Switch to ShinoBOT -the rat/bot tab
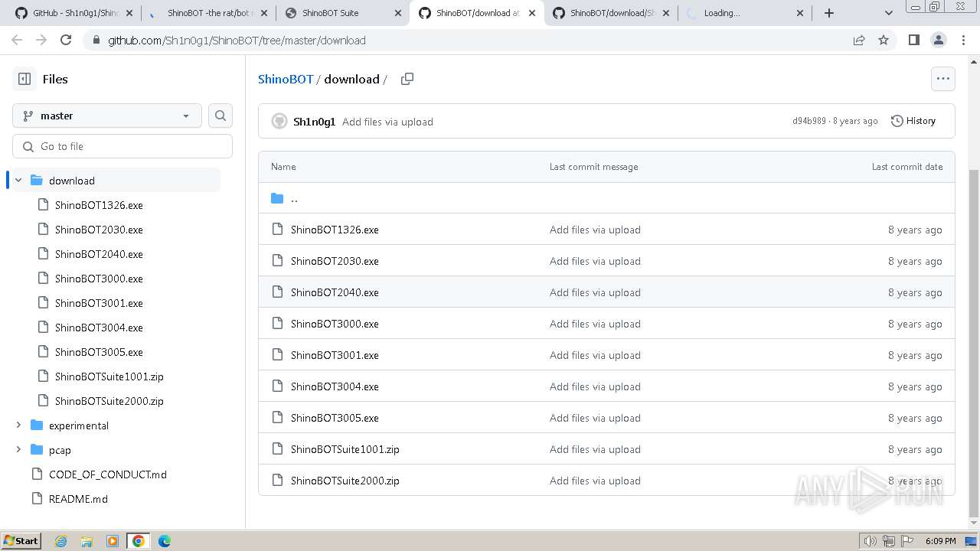The width and height of the screenshot is (980, 551). tap(209, 13)
